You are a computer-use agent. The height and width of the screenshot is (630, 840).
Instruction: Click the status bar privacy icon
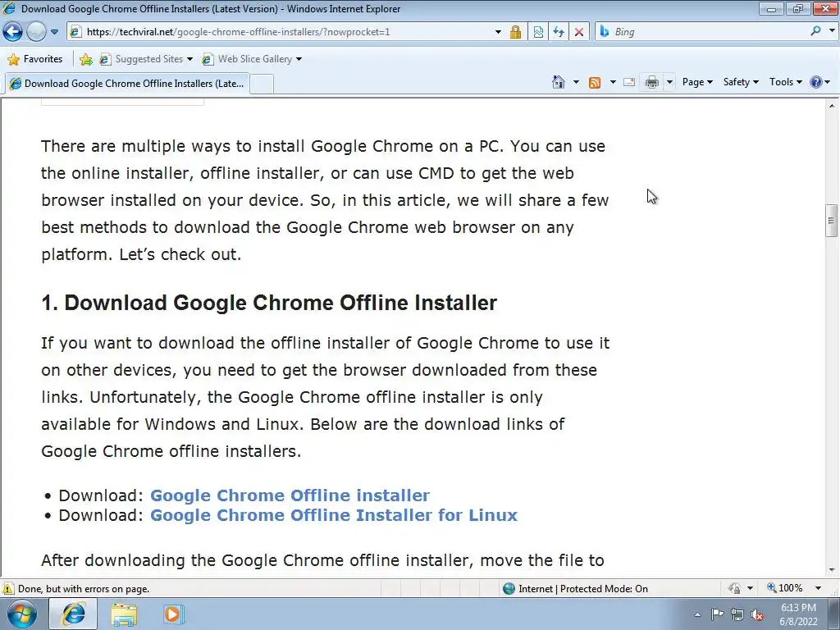point(734,588)
